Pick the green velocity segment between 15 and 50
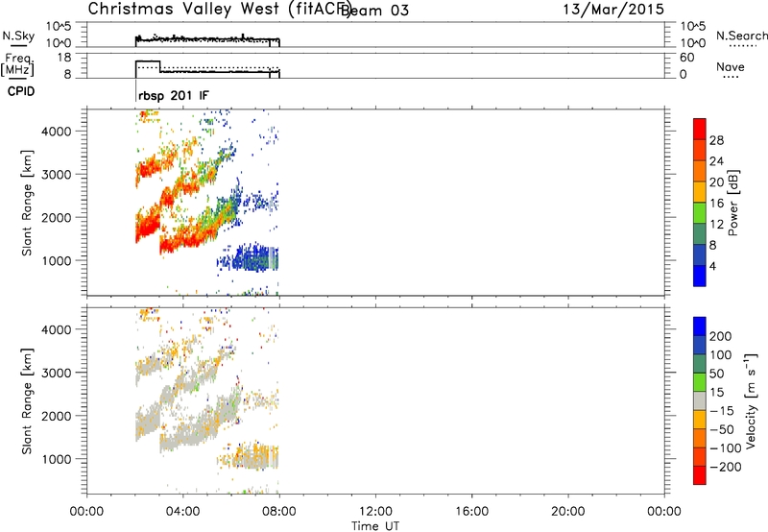768x532 pixels. [700, 382]
